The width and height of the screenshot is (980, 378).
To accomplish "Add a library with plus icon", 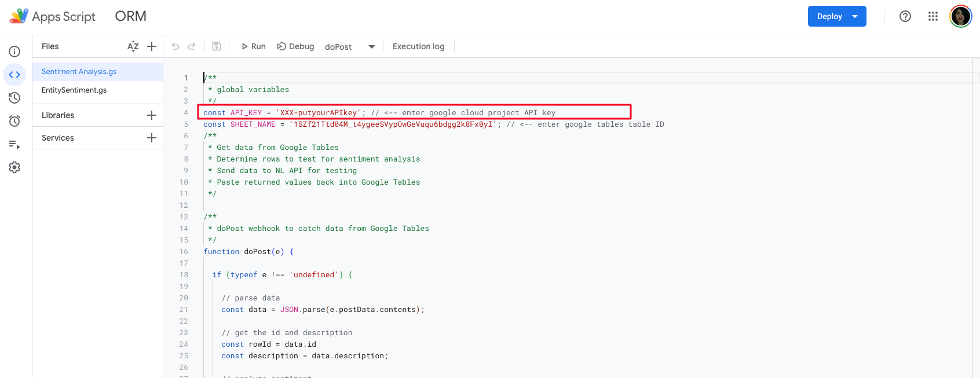I will point(152,115).
